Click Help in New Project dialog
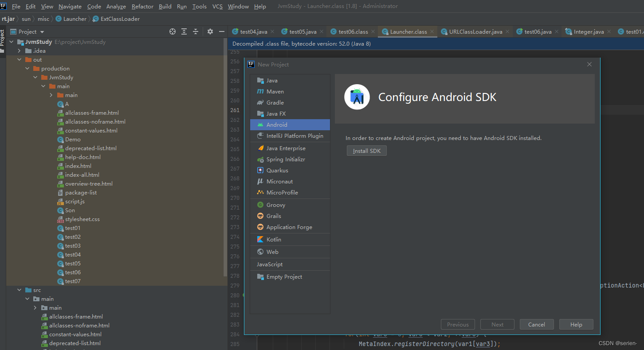 point(576,325)
